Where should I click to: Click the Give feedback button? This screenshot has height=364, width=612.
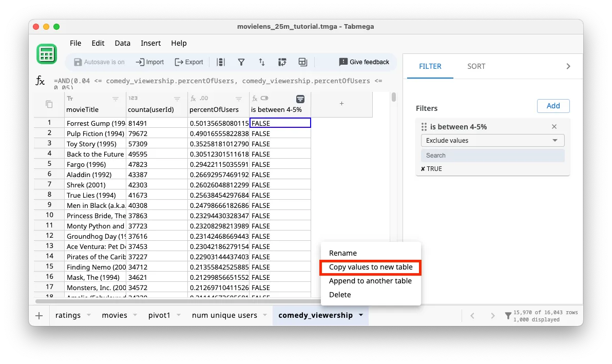pos(364,62)
